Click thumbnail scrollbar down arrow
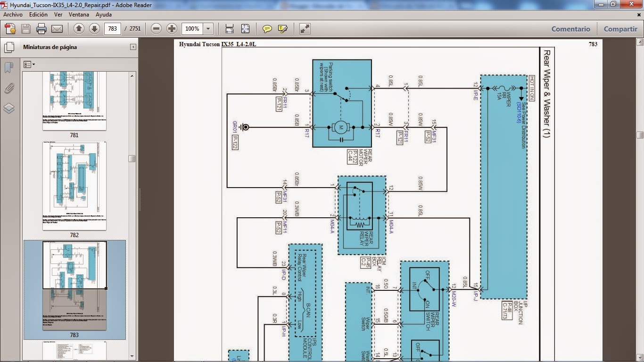 pos(132,356)
